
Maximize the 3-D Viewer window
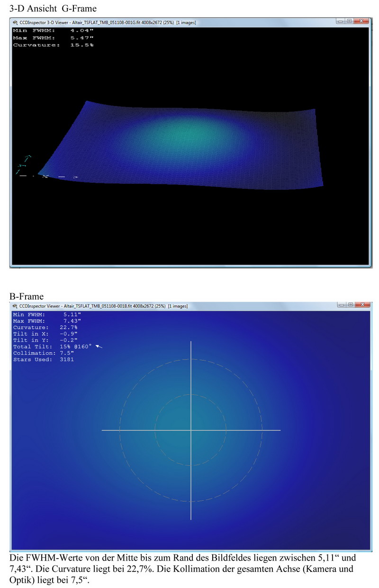[350, 22]
